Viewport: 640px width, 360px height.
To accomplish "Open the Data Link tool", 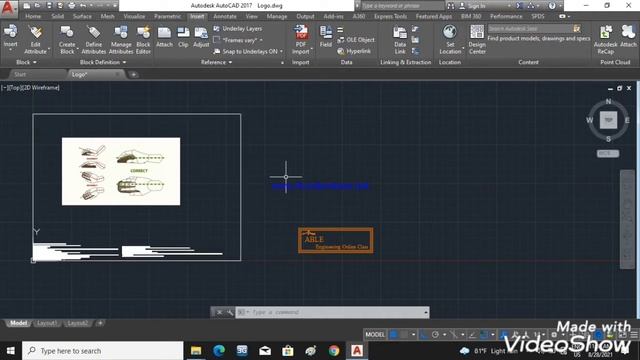I will pyautogui.click(x=400, y=40).
